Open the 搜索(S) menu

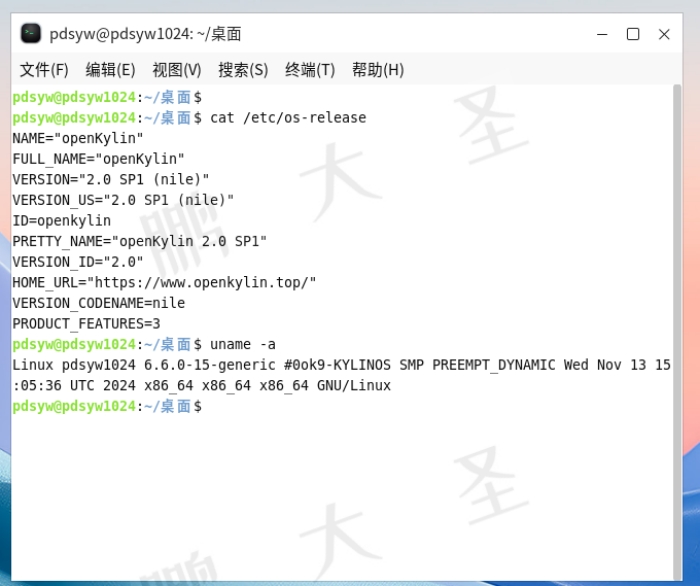tap(243, 70)
